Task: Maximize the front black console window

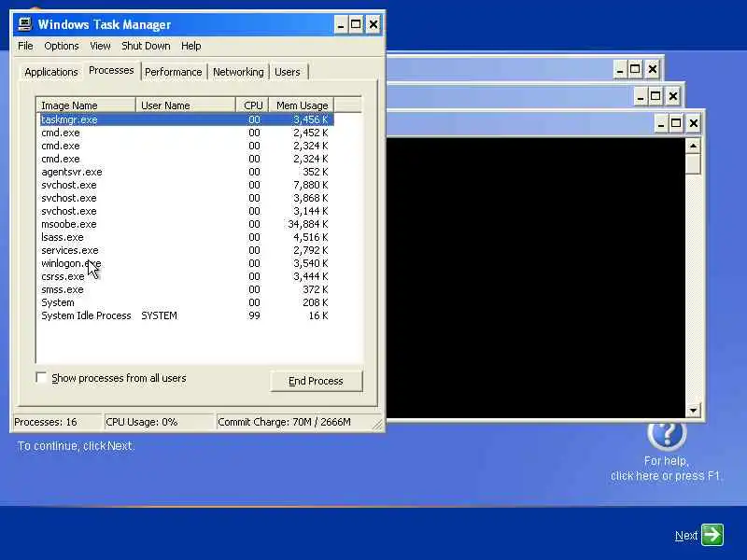Action: click(x=676, y=123)
